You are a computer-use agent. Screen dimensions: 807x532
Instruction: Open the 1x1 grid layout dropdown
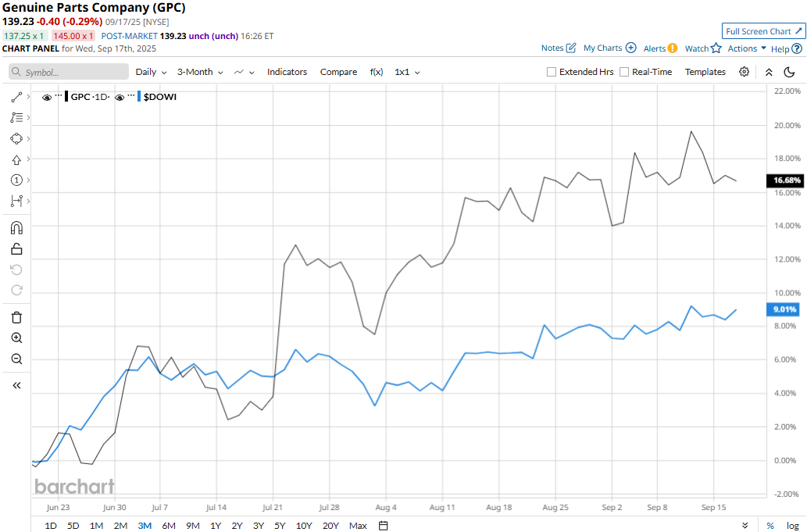(x=407, y=72)
